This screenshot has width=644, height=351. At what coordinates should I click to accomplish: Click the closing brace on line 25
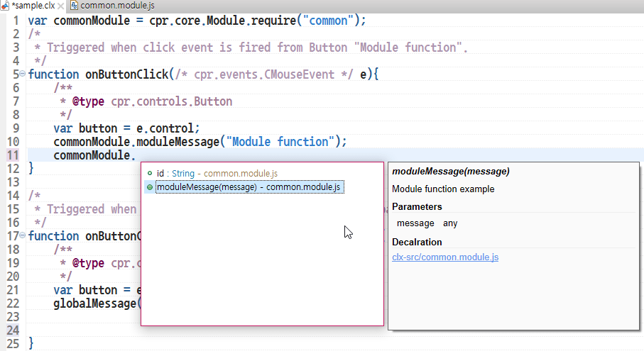coord(31,343)
